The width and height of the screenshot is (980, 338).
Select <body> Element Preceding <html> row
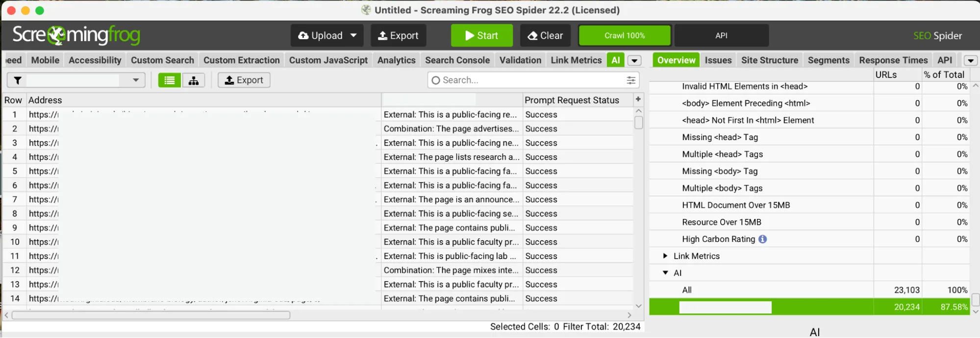click(x=809, y=103)
